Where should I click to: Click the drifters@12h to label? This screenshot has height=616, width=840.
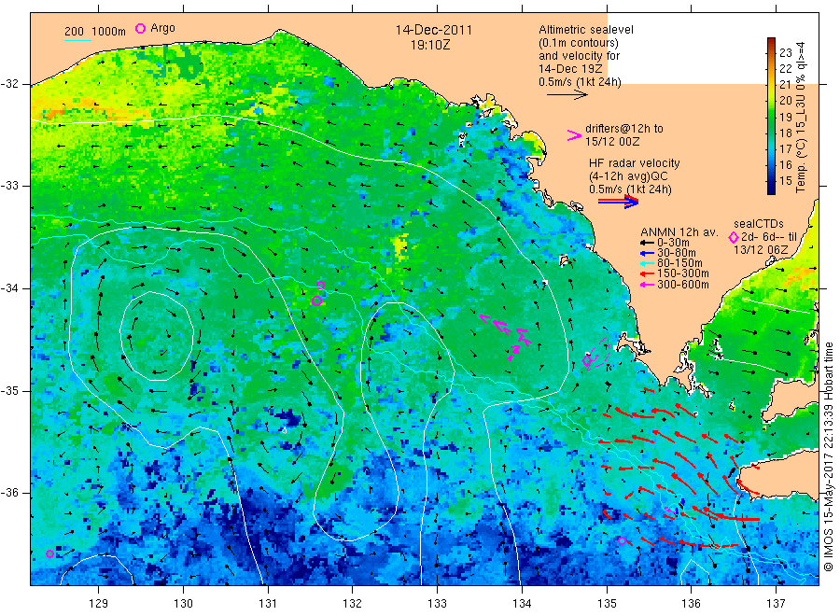click(x=624, y=129)
